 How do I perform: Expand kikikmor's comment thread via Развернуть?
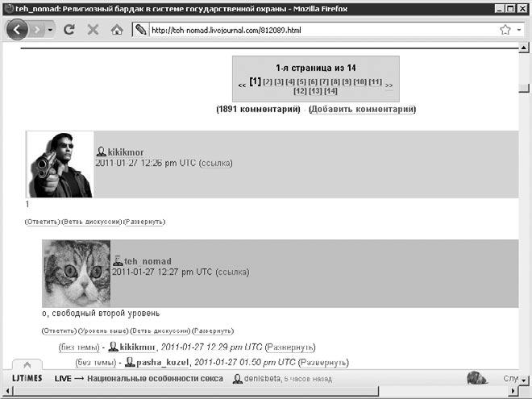pos(146,221)
